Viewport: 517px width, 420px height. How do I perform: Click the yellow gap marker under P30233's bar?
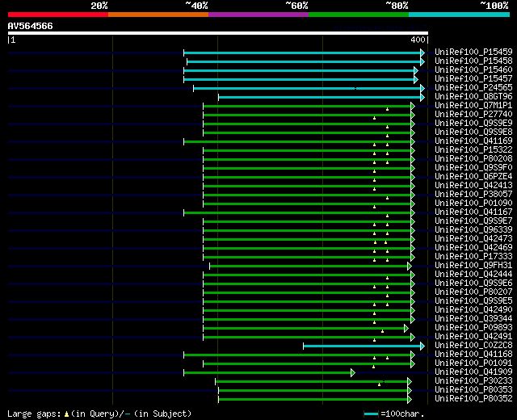pyautogui.click(x=379, y=384)
